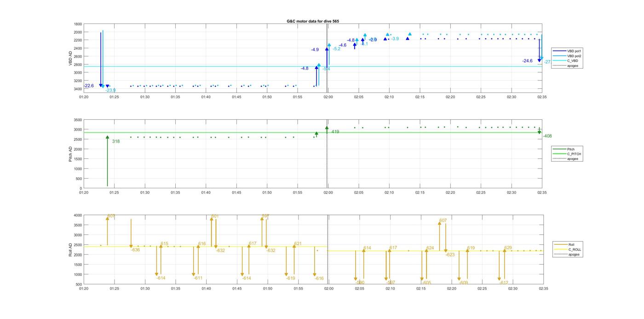This screenshot has width=644, height=319.
Task: Click the "-636" roll data label
Action: [x=135, y=250]
